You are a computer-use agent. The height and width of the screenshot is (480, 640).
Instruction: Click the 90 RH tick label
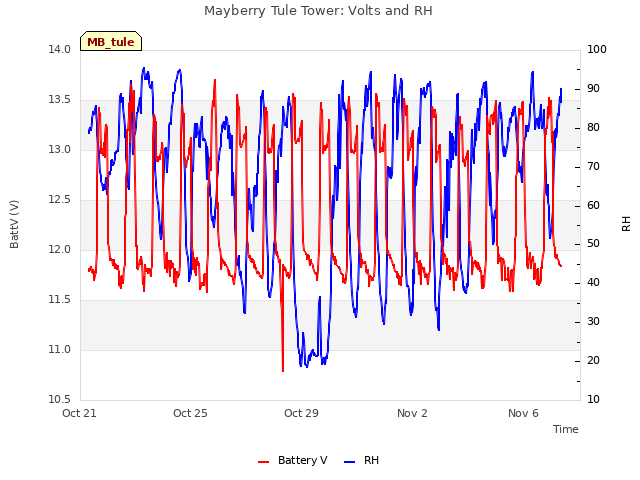[593, 89]
